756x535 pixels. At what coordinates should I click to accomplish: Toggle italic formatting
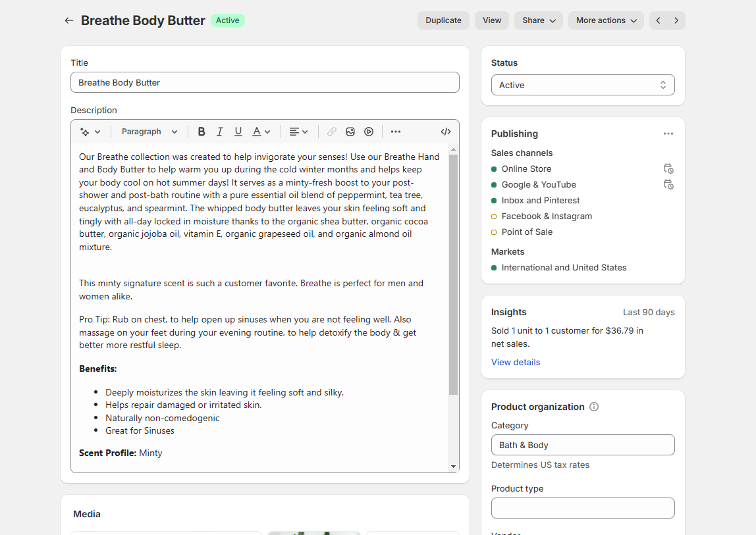(220, 132)
